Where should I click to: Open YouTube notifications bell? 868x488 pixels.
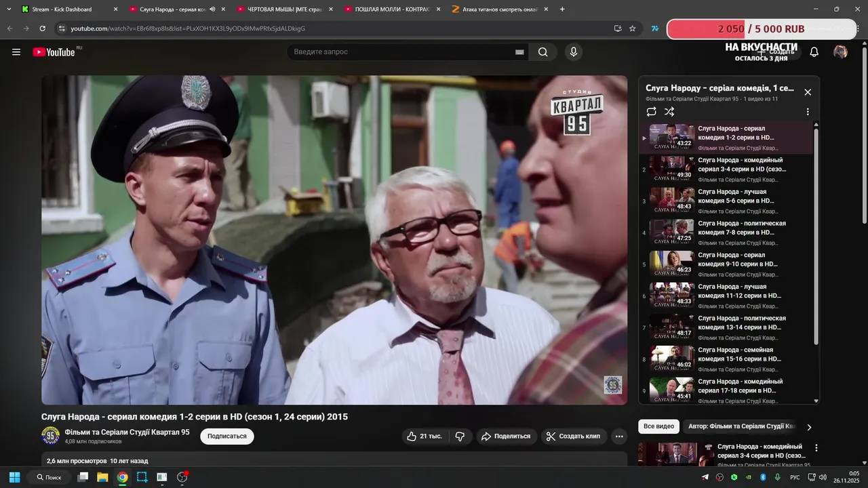point(814,52)
